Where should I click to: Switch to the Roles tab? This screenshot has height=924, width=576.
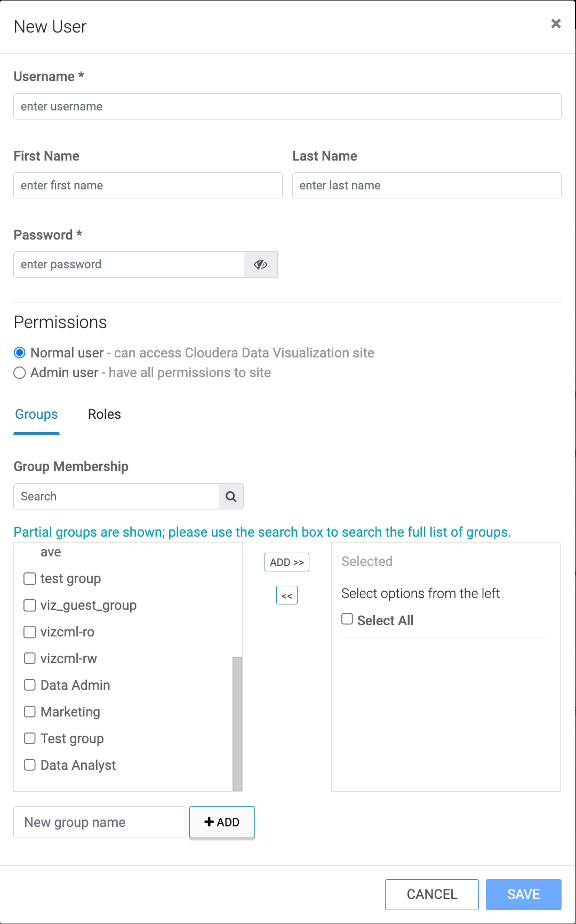105,415
